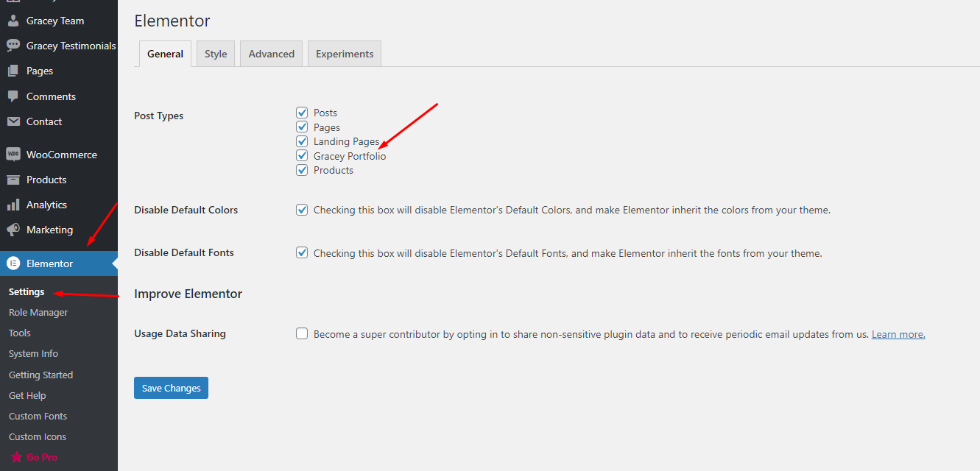
Task: Click the Save Changes button
Action: click(x=171, y=388)
